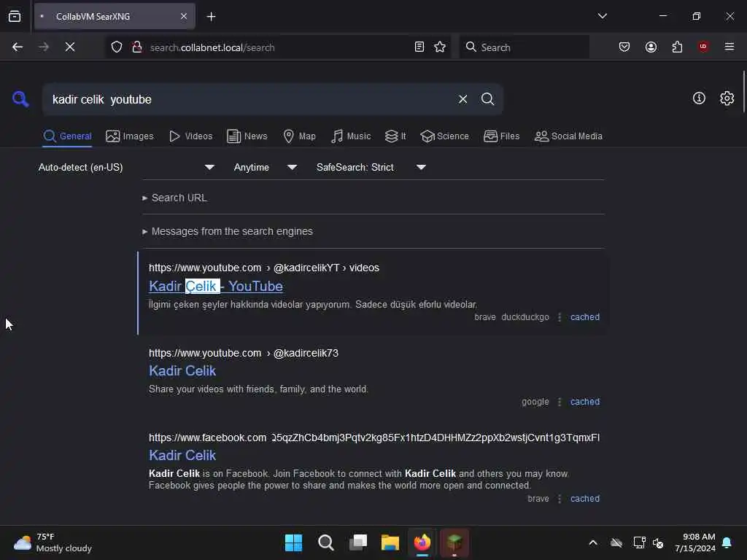Image resolution: width=747 pixels, height=560 pixels.
Task: Switch to News category
Action: [x=247, y=136]
